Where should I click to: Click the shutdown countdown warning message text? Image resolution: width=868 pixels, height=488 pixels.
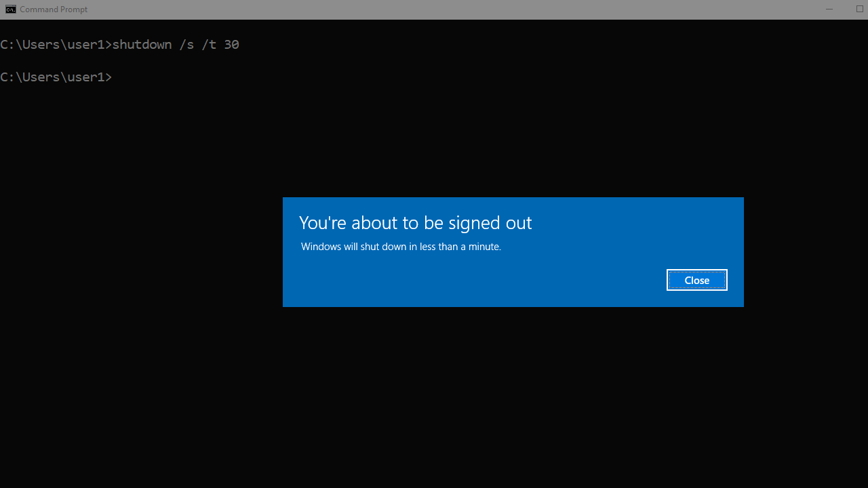point(400,247)
